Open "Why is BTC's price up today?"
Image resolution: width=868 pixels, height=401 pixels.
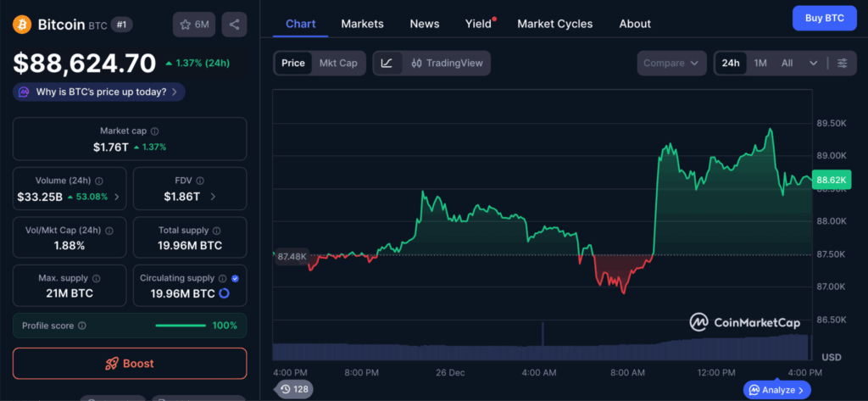pos(99,92)
